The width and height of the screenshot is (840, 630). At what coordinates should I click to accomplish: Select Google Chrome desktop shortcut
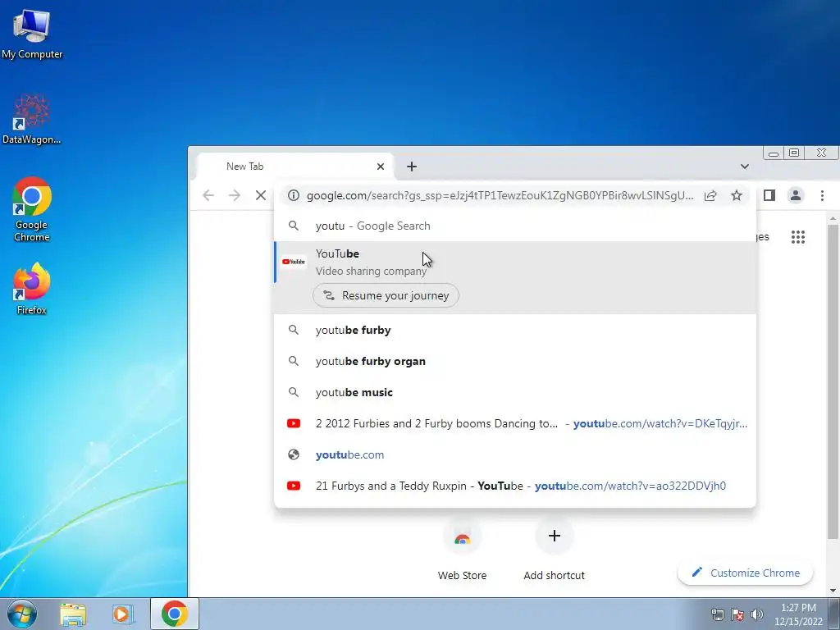[x=32, y=209]
